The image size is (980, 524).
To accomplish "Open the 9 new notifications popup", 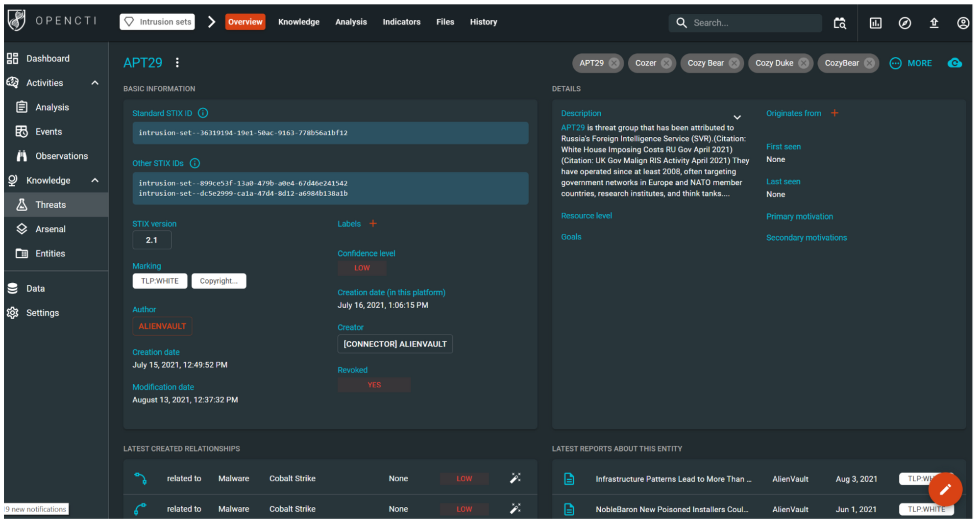I will click(x=36, y=509).
